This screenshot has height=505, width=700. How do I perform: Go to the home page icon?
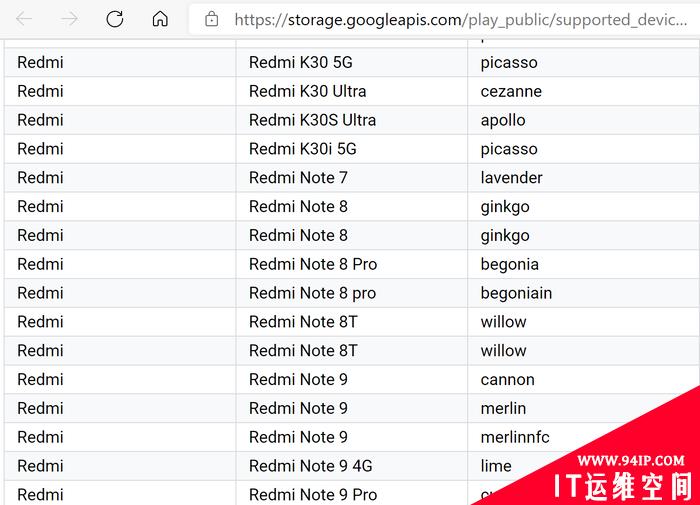pyautogui.click(x=160, y=19)
